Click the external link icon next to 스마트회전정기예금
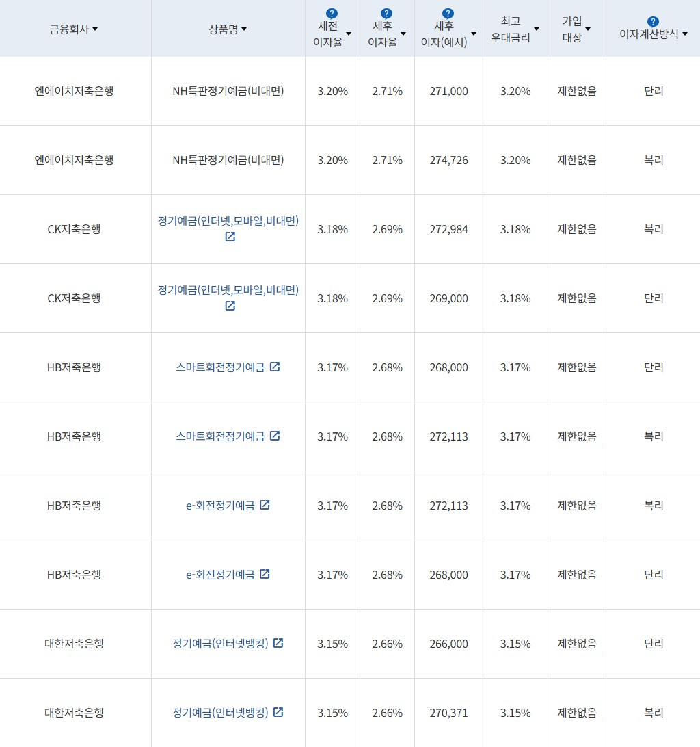 point(275,367)
